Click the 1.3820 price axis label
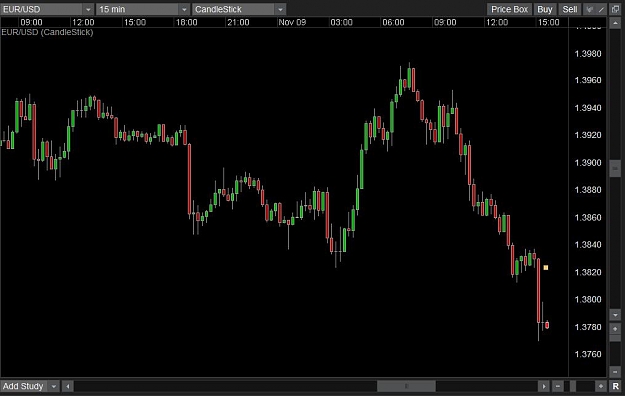The image size is (625, 396). point(588,272)
